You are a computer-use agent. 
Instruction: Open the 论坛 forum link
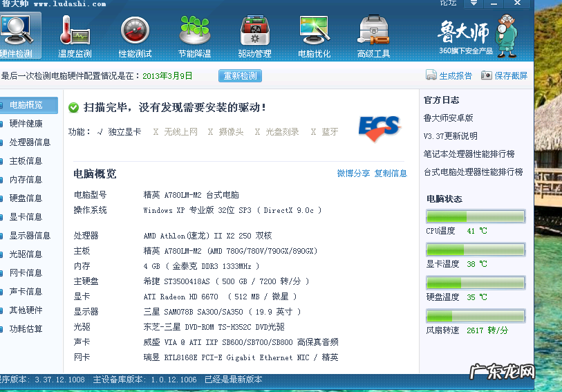tap(448, 3)
